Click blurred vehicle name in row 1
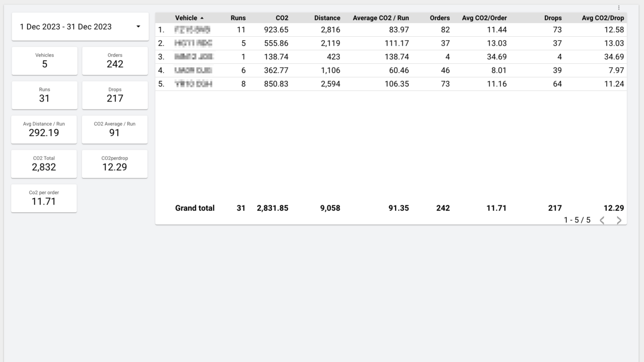 coord(192,30)
